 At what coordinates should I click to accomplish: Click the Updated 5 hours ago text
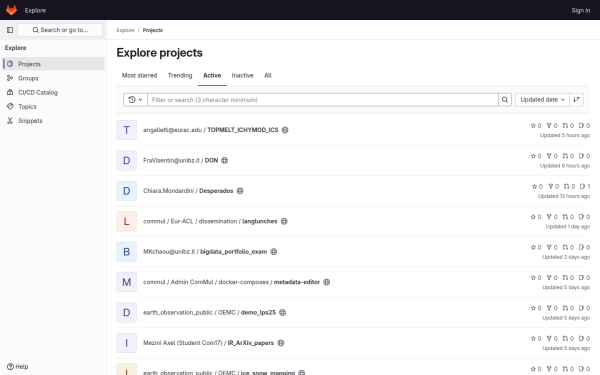click(565, 135)
